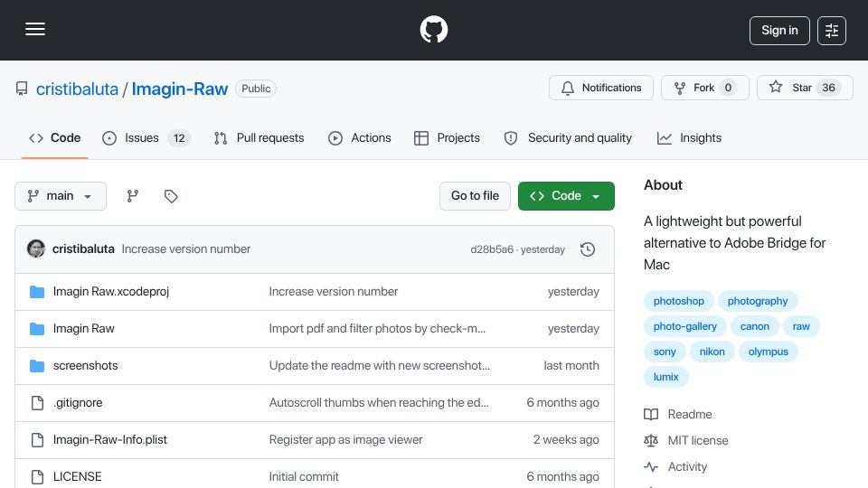Image resolution: width=868 pixels, height=488 pixels.
Task: Open commit history clock icon
Action: pyautogui.click(x=588, y=249)
